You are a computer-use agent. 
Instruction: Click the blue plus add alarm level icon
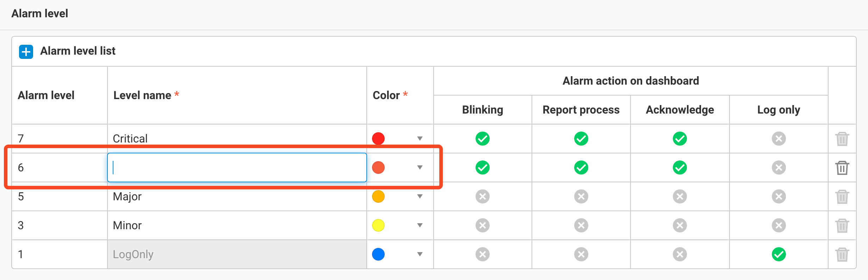click(x=26, y=51)
